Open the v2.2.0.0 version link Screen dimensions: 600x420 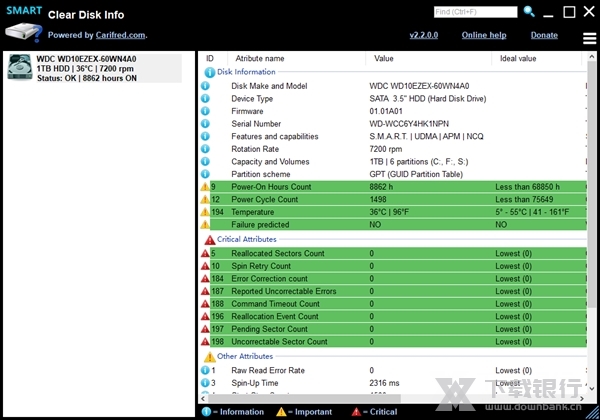coord(426,35)
